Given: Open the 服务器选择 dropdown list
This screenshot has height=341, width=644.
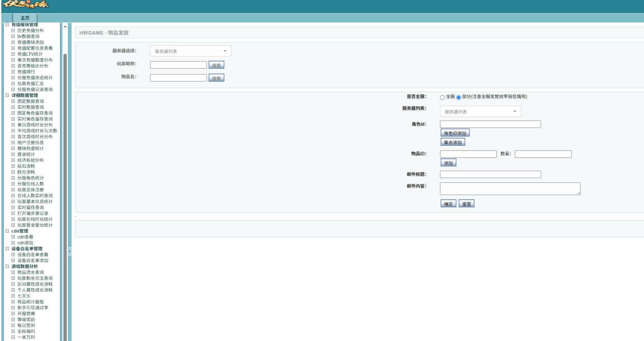Looking at the screenshot, I should (x=190, y=51).
